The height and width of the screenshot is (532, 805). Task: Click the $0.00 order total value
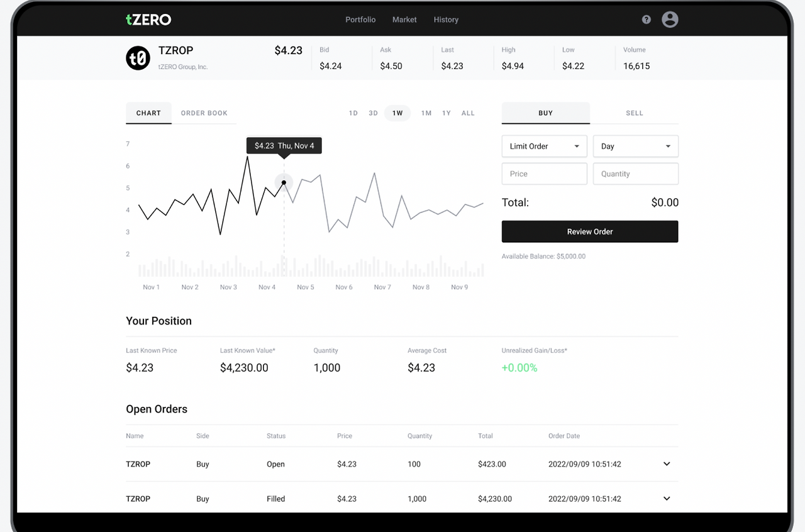click(x=665, y=202)
